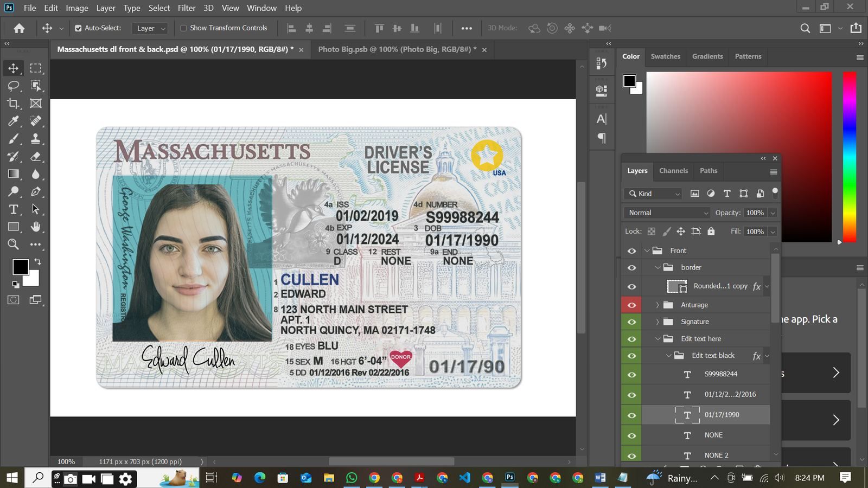Hide the border group layer
Viewport: 868px width, 488px height.
pos(631,268)
